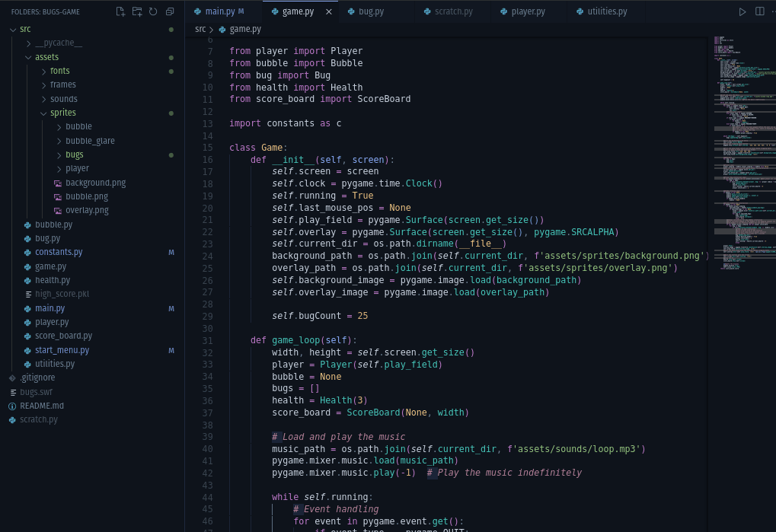Open README.md in the explorer
The height and width of the screenshot is (532, 776).
(41, 406)
